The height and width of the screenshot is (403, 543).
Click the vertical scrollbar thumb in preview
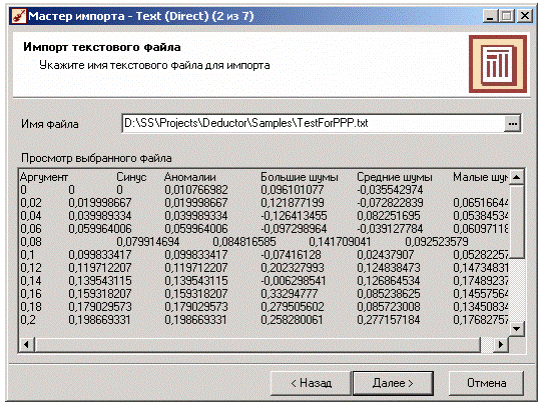click(x=516, y=222)
